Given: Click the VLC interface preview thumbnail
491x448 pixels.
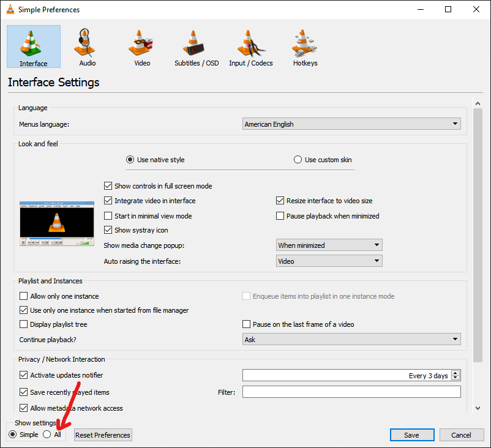Looking at the screenshot, I should coord(57,223).
